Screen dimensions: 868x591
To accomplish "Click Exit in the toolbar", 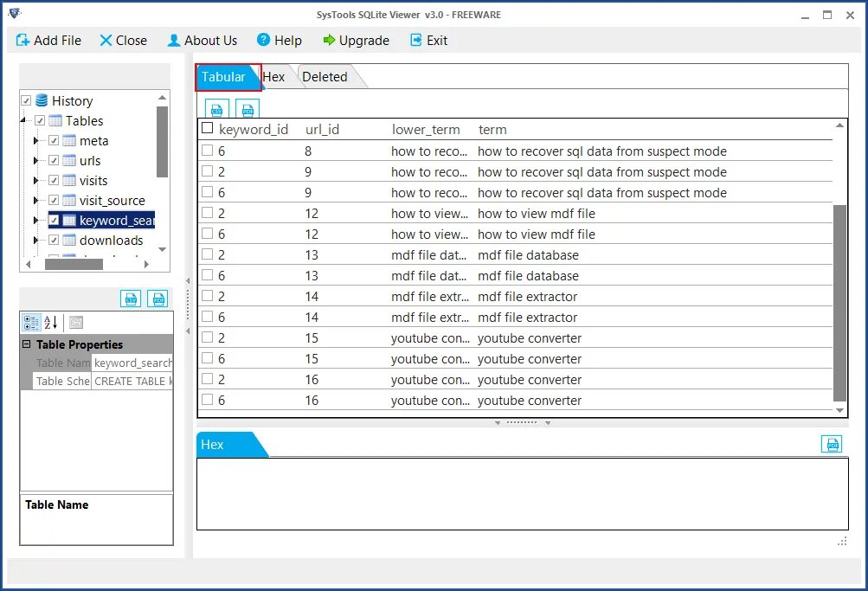I will pyautogui.click(x=428, y=41).
